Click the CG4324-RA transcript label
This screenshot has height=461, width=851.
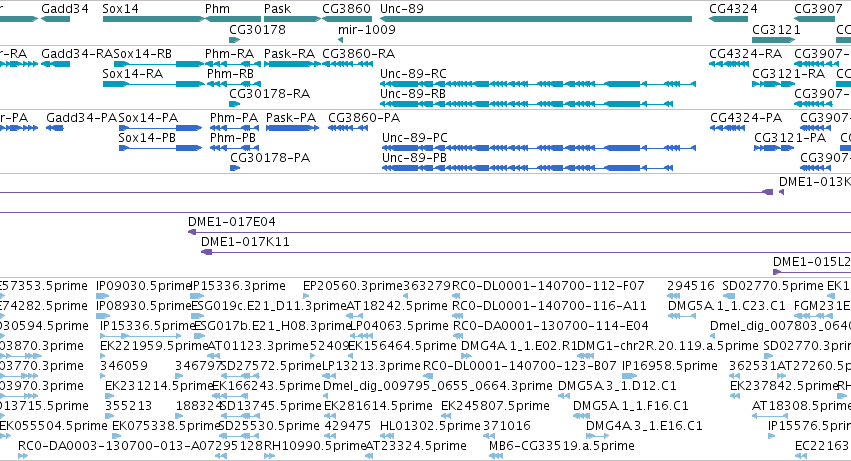pos(746,54)
